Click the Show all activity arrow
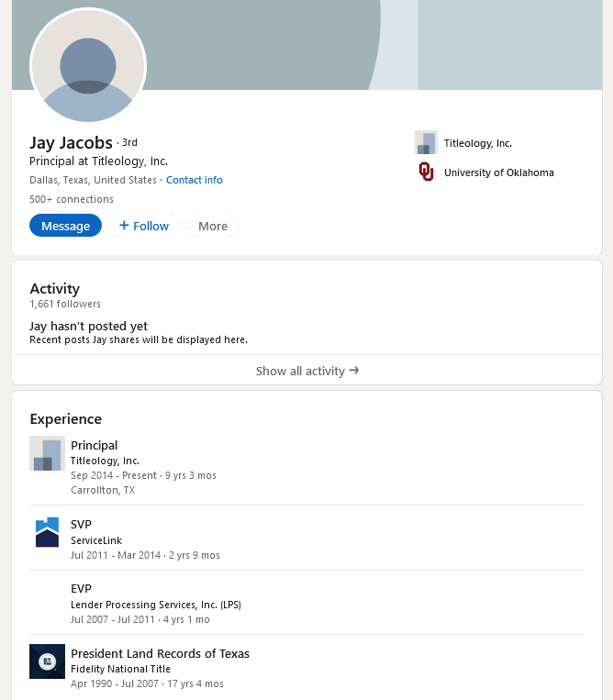 click(x=354, y=371)
